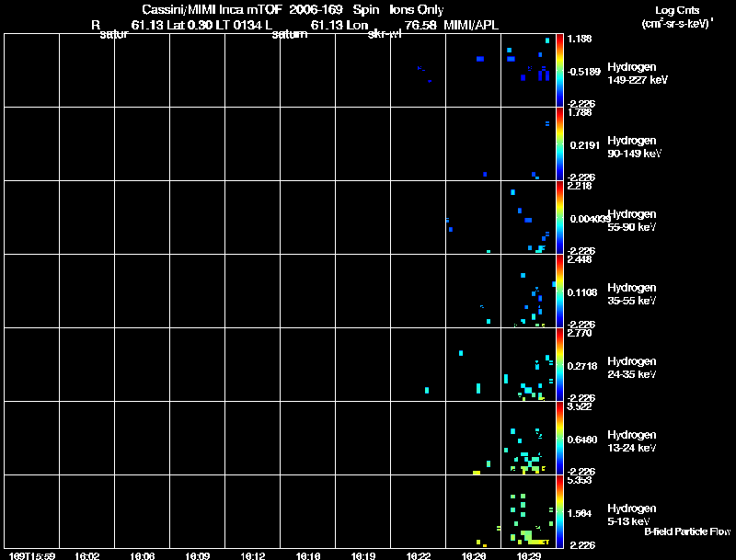Click the 55-90 keV rainbow color bar
The image size is (736, 560).
[559, 218]
